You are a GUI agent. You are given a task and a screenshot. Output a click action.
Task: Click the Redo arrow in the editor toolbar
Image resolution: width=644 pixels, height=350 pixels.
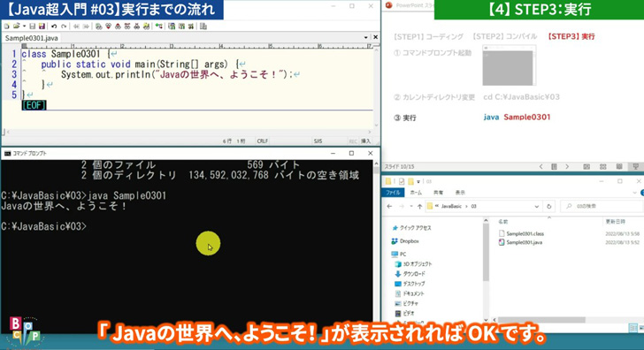point(64,27)
